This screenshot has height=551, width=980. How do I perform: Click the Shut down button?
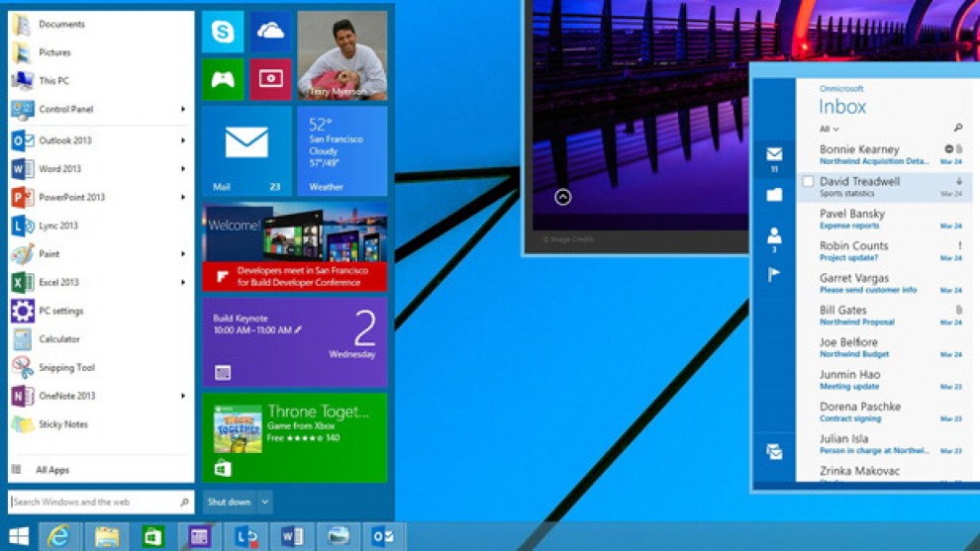230,502
